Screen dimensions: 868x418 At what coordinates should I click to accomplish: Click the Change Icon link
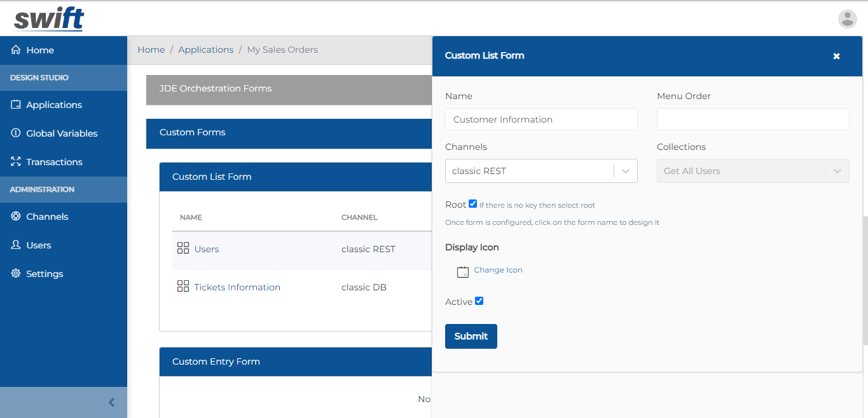click(x=498, y=270)
